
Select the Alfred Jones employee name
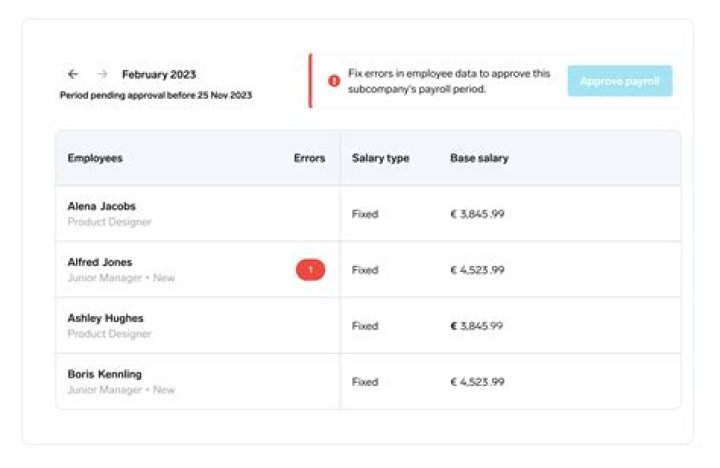coord(99,262)
